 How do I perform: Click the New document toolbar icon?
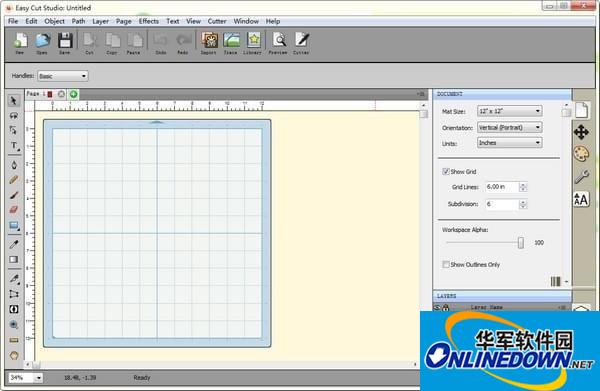pos(20,43)
